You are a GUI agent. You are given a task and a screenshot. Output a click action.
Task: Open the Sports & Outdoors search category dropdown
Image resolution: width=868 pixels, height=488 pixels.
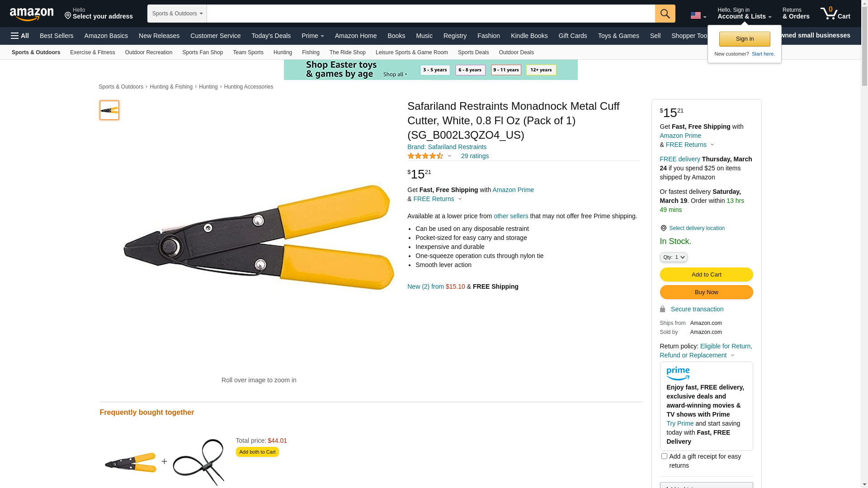[177, 14]
